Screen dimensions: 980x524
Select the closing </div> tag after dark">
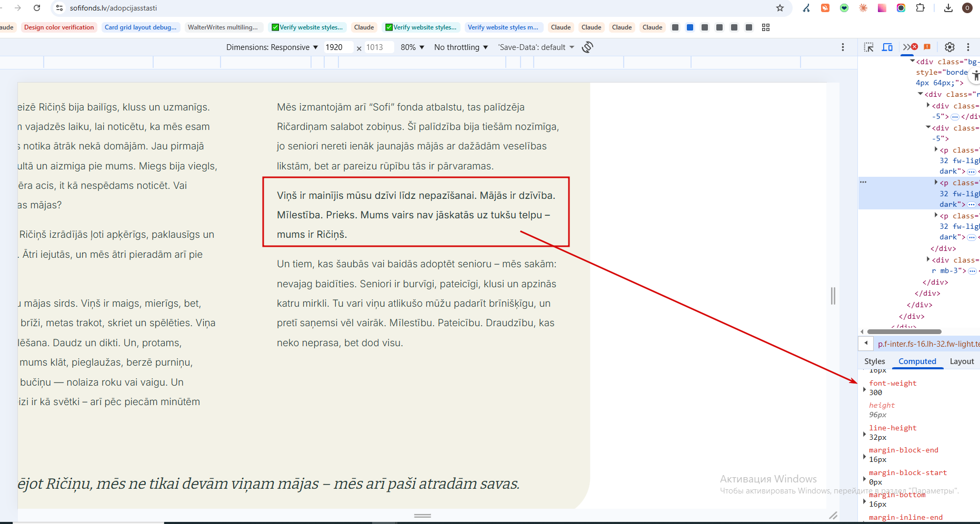[x=943, y=248]
